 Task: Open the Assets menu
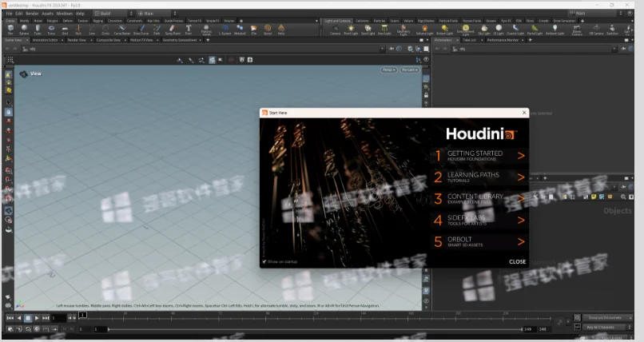[x=48, y=14]
